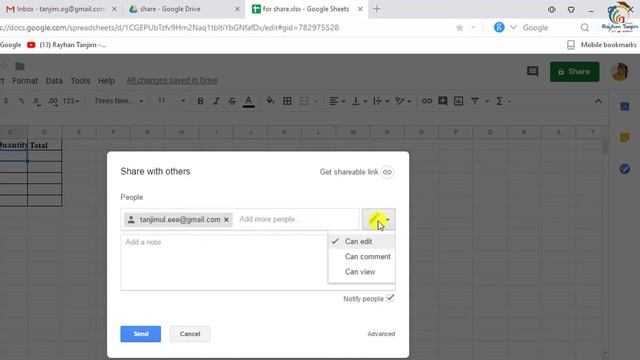Bookmark this page with the star icon
Image resolution: width=640 pixels, height=360 pixels.
click(460, 28)
